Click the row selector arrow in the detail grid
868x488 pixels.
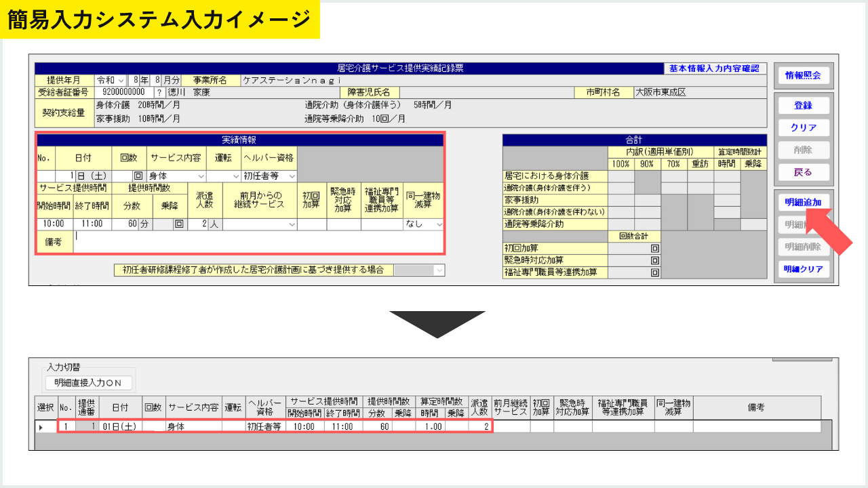click(x=41, y=427)
